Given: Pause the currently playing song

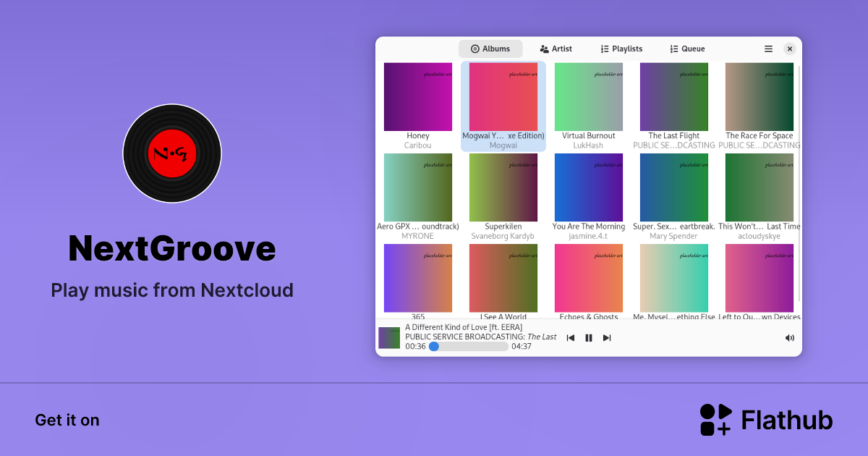Looking at the screenshot, I should pos(589,337).
